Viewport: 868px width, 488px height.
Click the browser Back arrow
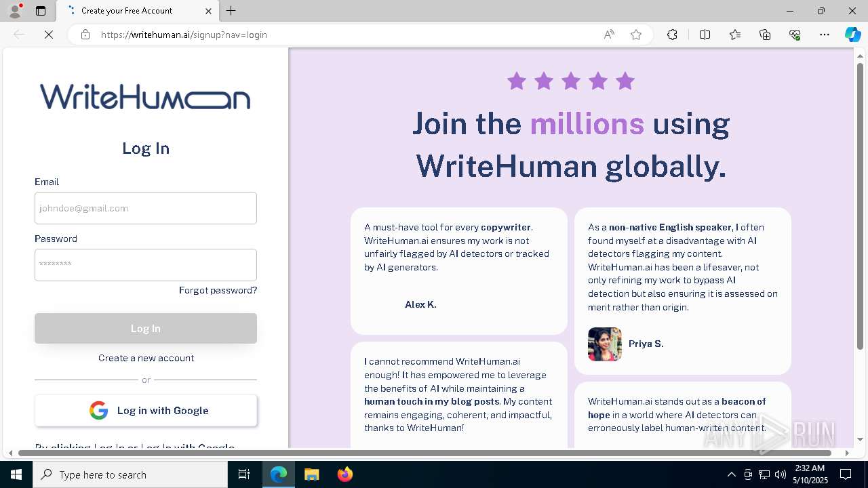tap(19, 35)
